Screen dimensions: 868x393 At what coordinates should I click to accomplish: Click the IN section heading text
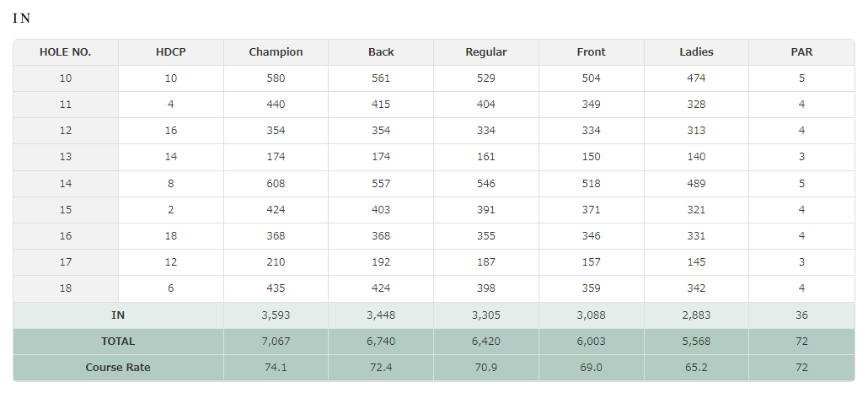21,19
